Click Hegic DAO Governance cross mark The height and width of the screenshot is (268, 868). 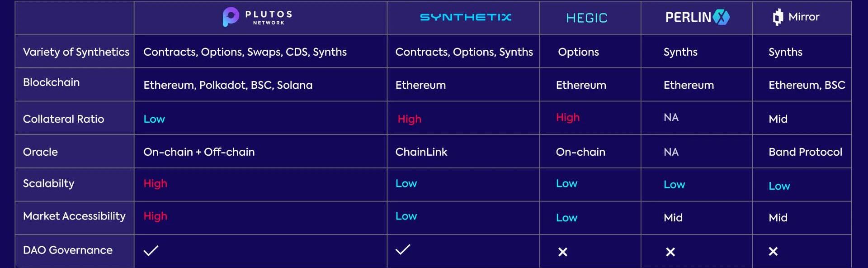coord(563,252)
